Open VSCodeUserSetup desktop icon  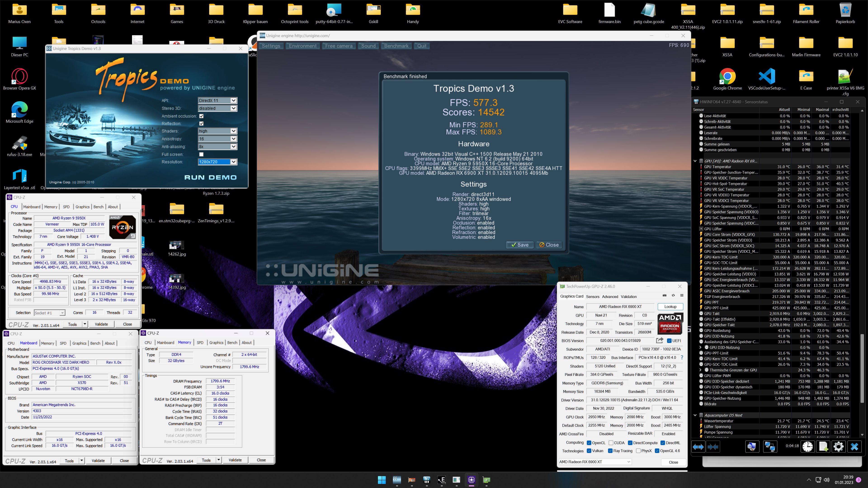767,80
